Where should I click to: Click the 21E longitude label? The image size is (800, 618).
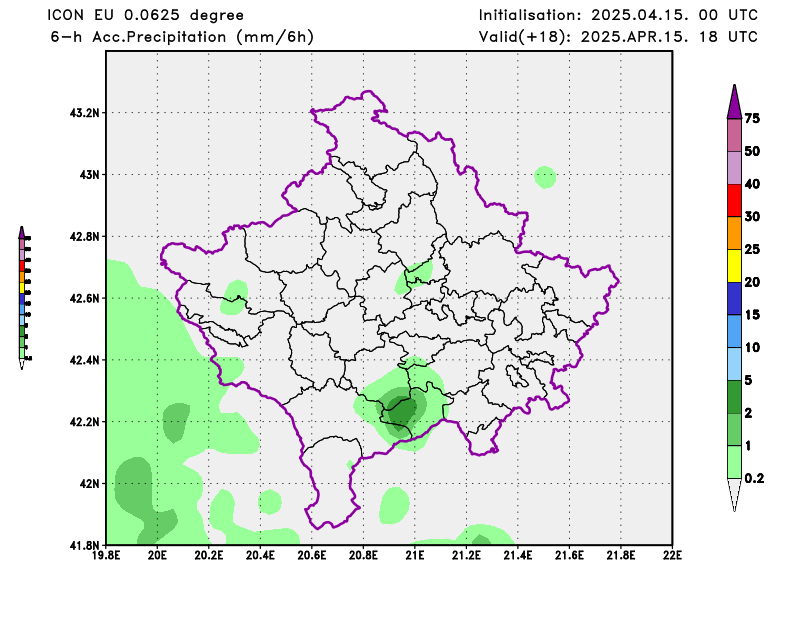(415, 555)
